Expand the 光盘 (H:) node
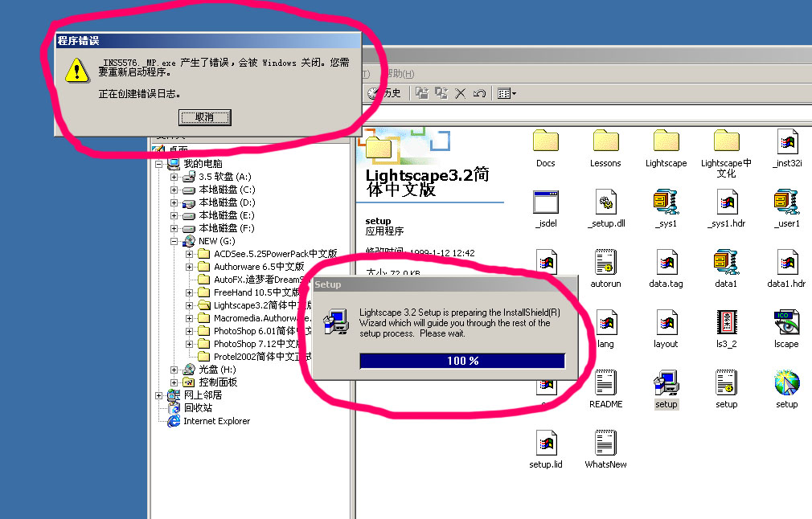The height and width of the screenshot is (519, 812). coord(174,370)
